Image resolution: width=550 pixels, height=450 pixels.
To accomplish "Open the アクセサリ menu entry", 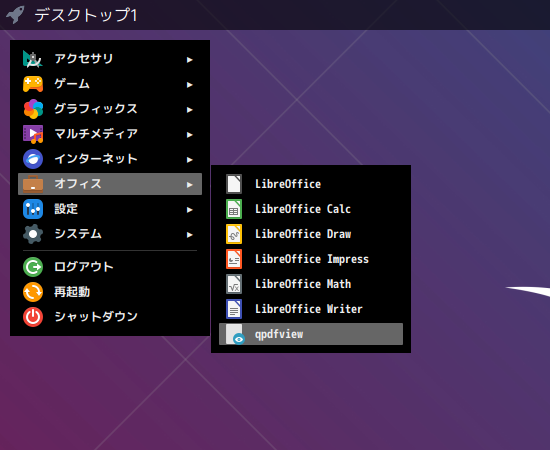I will tap(110, 59).
